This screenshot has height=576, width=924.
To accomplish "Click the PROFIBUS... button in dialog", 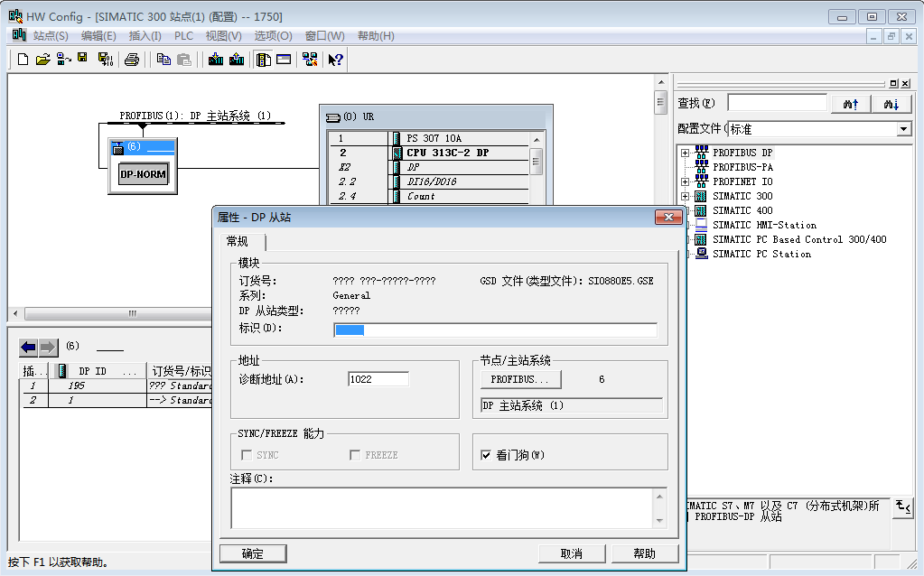I will (x=520, y=379).
